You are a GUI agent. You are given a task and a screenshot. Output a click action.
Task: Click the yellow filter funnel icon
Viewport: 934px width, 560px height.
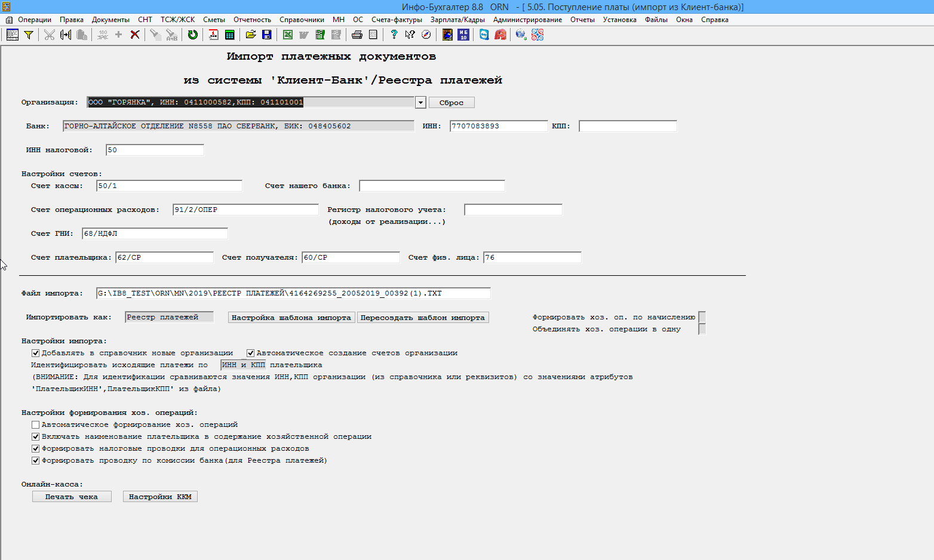28,35
